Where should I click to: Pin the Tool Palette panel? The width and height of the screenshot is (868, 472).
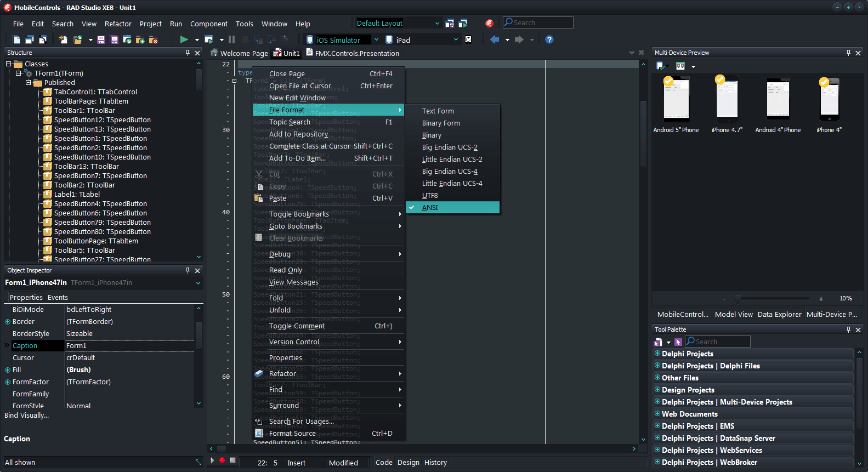click(x=848, y=329)
